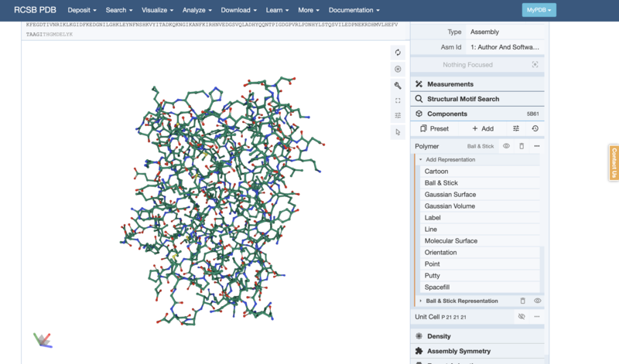Open the Asm Id dropdown

(505, 47)
